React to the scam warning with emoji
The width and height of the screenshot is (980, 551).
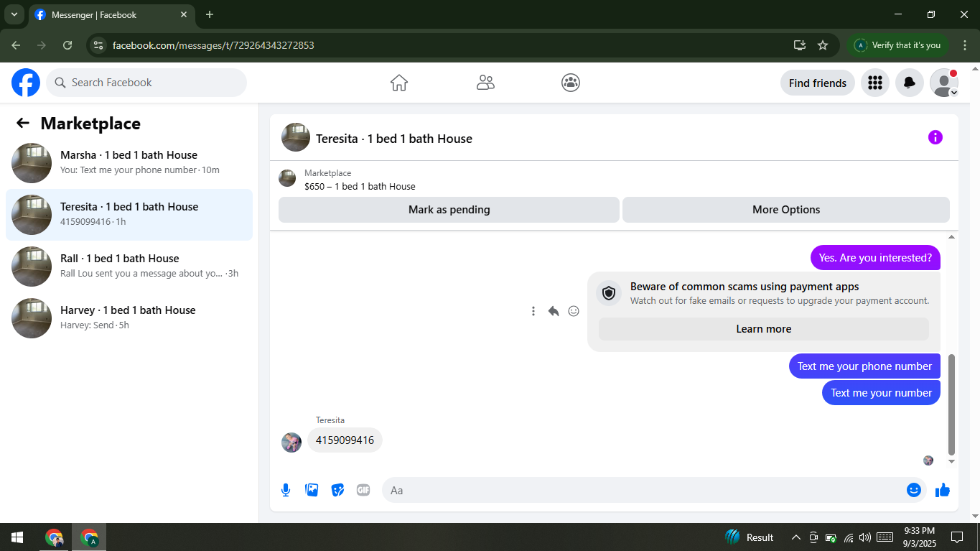coord(574,311)
